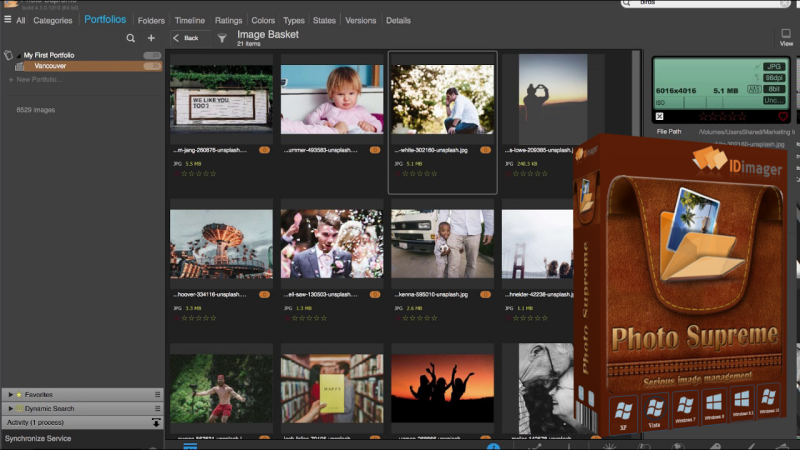Click the search input field at top
Viewport: 800px width, 450px height.
click(707, 3)
